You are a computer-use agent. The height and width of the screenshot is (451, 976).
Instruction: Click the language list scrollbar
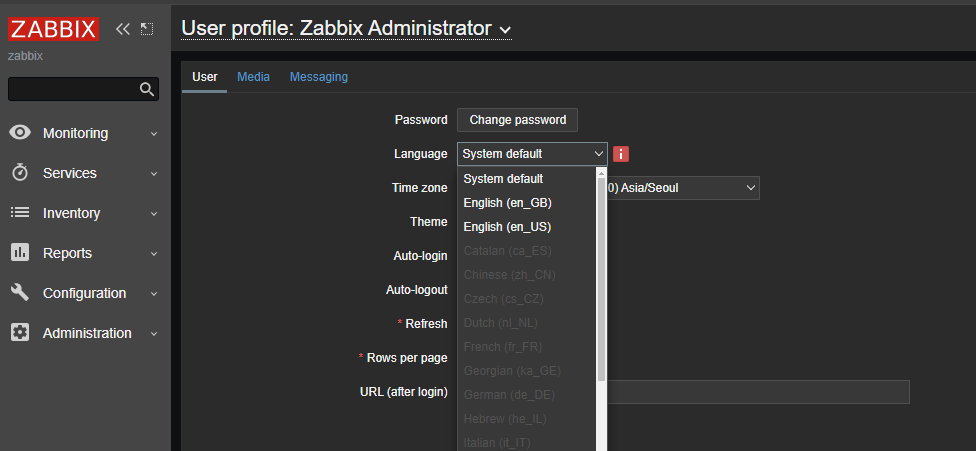pos(601,280)
